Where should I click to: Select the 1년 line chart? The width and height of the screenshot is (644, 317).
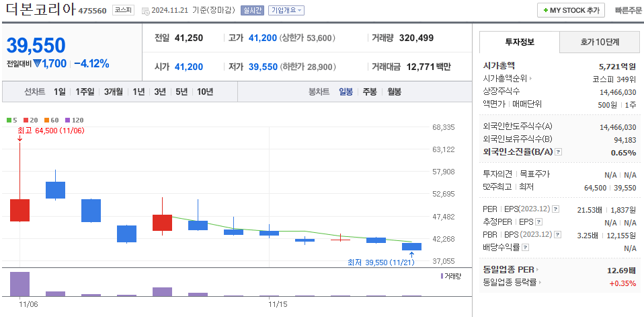pos(138,92)
